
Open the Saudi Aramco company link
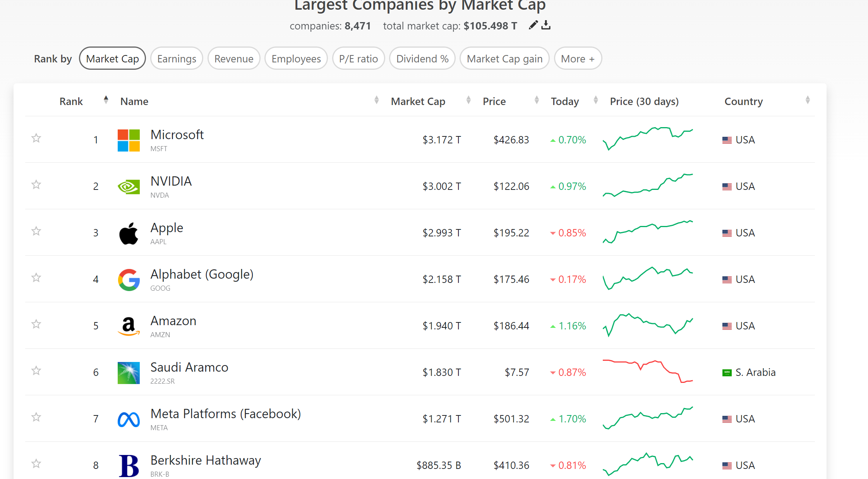tap(189, 367)
